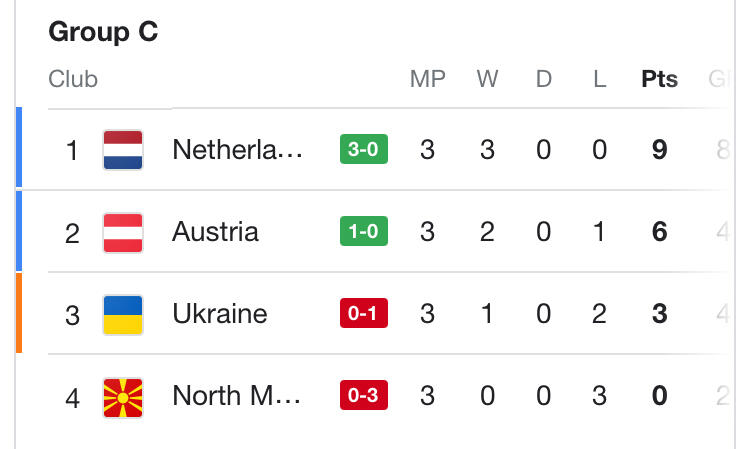This screenshot has height=449, width=750.
Task: Click the L column header
Action: (600, 80)
